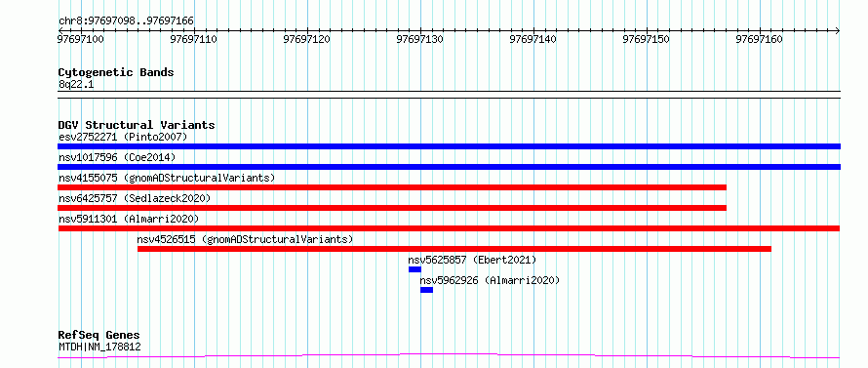Click the blue bar for esv2752271

pyautogui.click(x=449, y=146)
